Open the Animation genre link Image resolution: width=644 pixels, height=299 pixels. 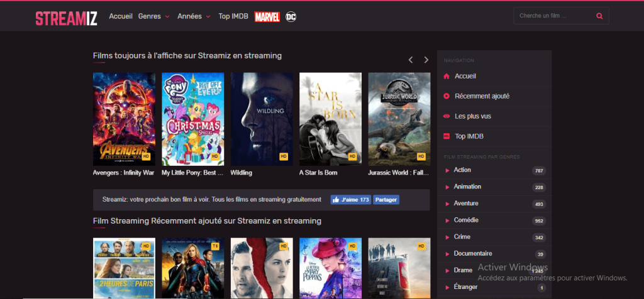pyautogui.click(x=467, y=187)
